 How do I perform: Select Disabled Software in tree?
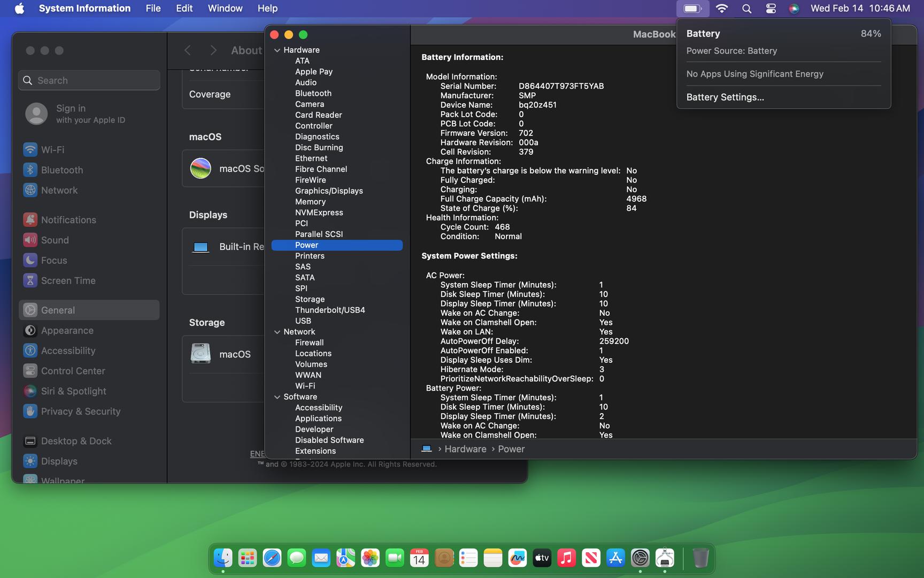(329, 440)
